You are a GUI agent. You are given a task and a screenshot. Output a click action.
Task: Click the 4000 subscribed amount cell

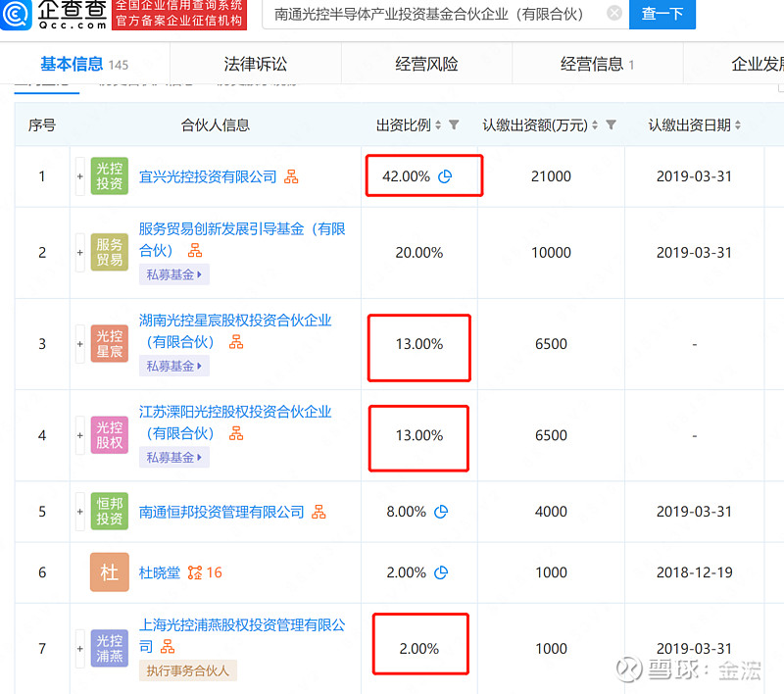click(x=551, y=512)
